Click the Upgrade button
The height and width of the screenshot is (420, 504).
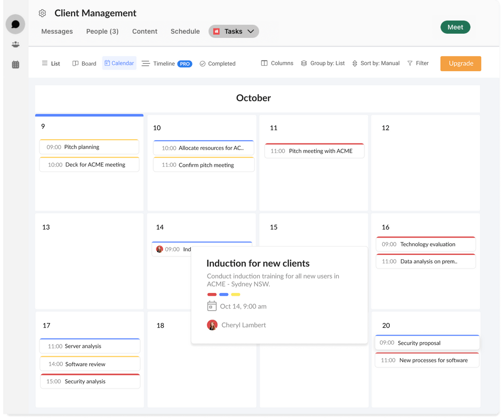click(460, 63)
